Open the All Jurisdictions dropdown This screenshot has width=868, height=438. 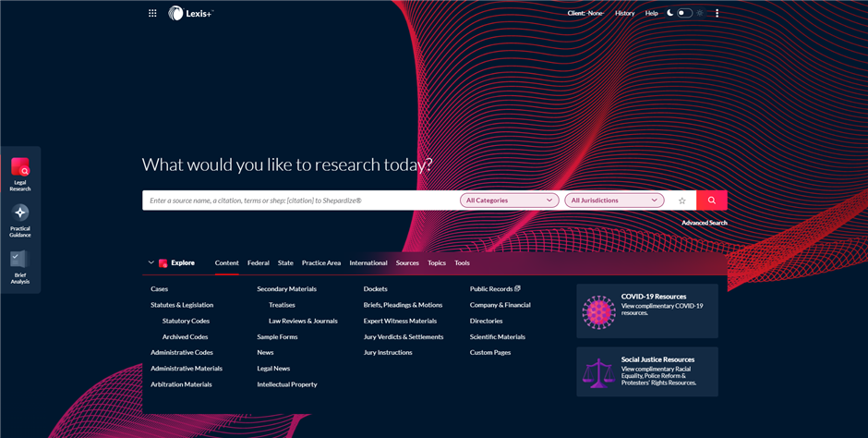(614, 201)
